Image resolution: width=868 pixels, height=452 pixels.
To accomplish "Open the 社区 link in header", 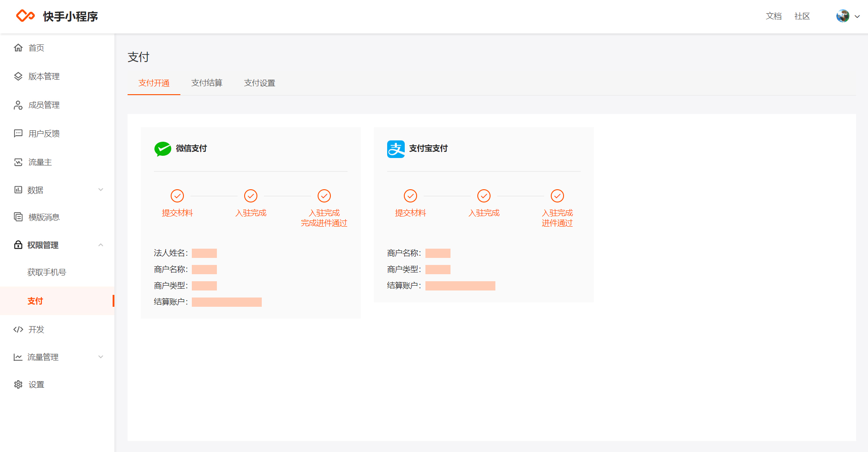I will [x=802, y=16].
